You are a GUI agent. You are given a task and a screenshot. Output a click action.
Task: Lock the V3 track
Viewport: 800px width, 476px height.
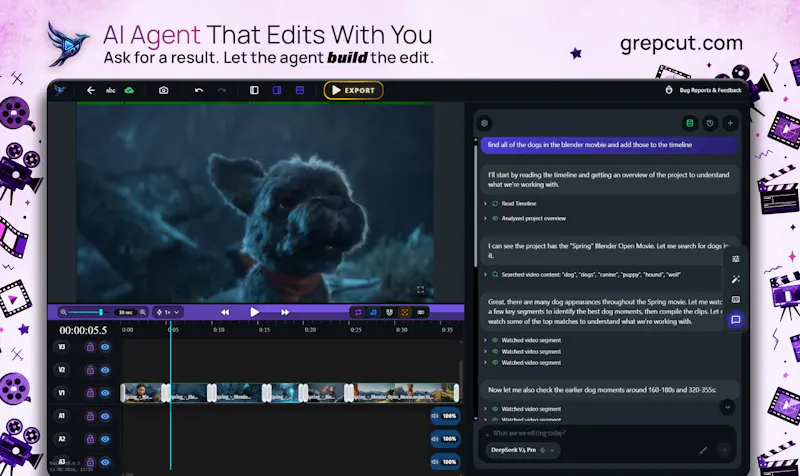[x=90, y=347]
